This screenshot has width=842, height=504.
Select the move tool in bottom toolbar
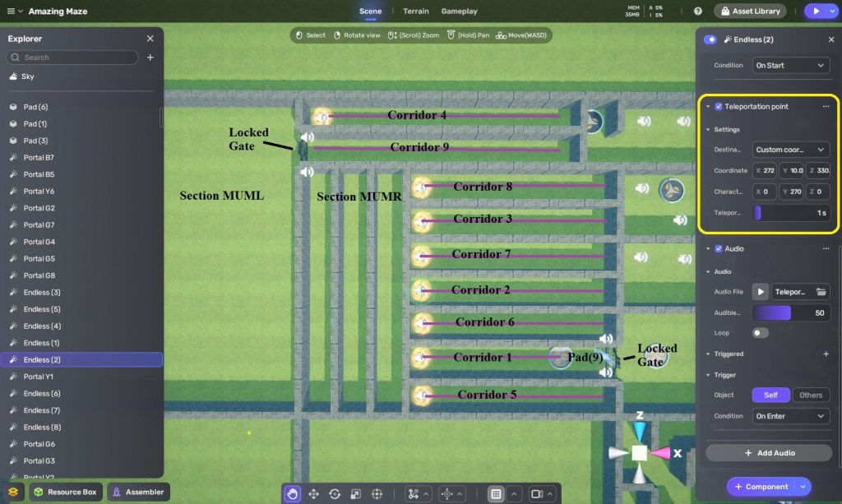[313, 493]
